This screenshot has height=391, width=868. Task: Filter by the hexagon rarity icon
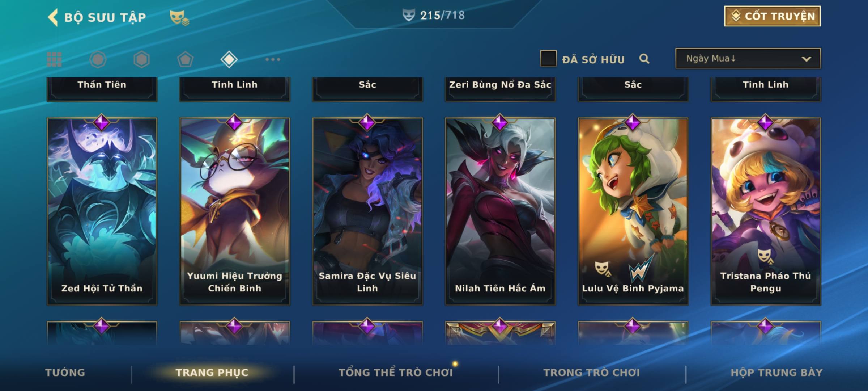(x=141, y=59)
